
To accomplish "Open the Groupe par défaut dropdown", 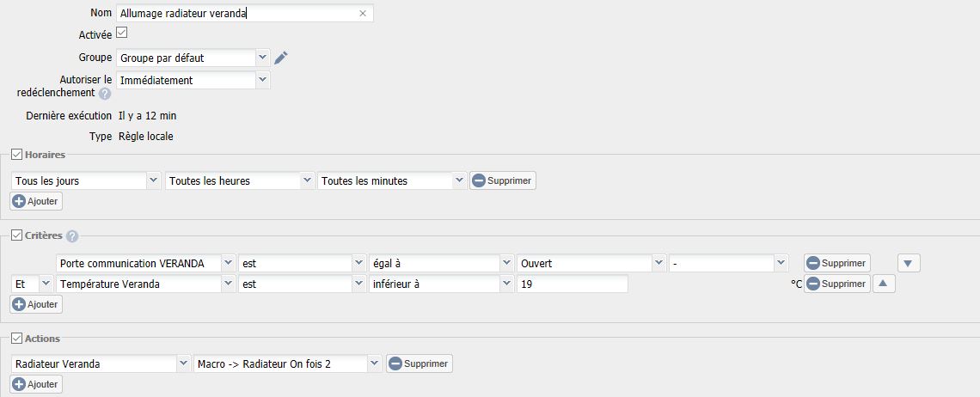I will pyautogui.click(x=263, y=58).
